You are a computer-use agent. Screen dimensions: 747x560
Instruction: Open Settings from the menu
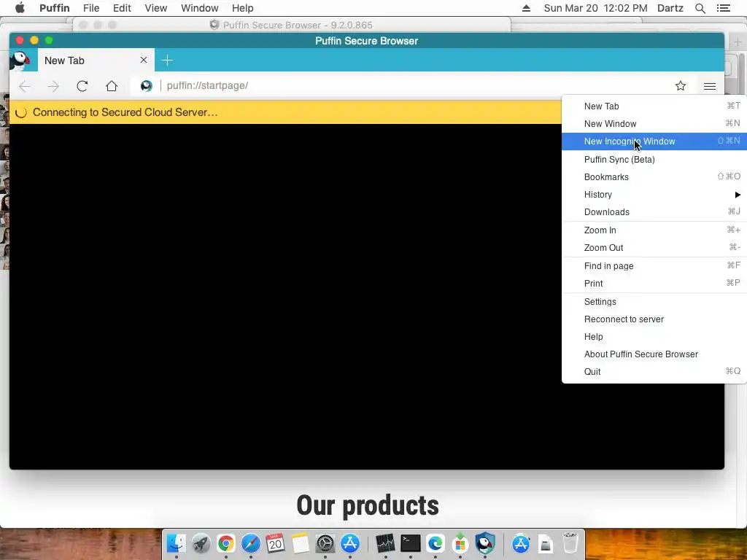[654, 302]
